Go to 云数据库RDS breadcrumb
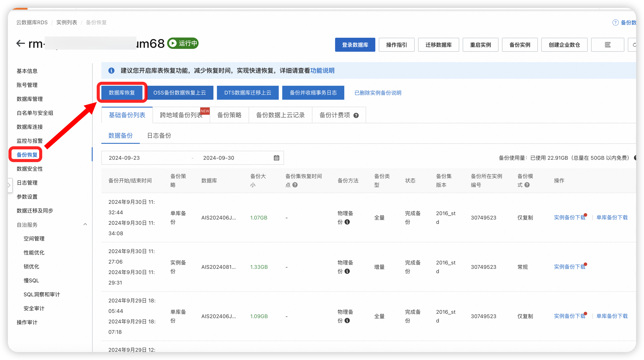Image resolution: width=644 pixels, height=360 pixels. 32,22
